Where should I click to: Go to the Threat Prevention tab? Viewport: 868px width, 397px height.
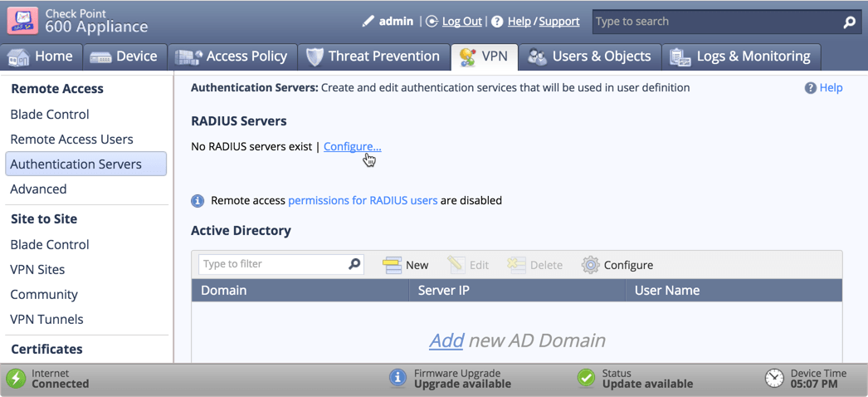(374, 56)
